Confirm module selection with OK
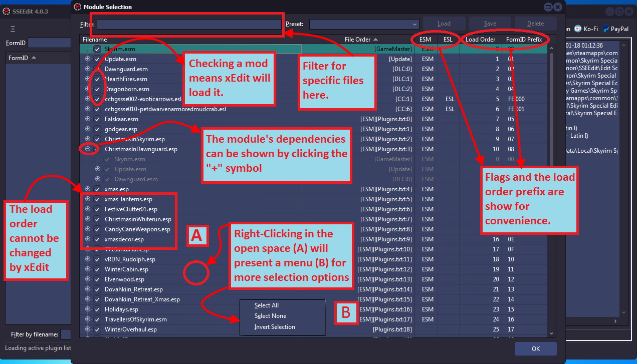 (x=536, y=349)
